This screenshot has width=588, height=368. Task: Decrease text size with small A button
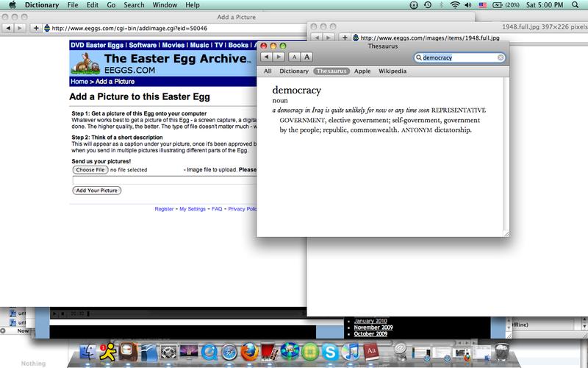click(x=294, y=57)
